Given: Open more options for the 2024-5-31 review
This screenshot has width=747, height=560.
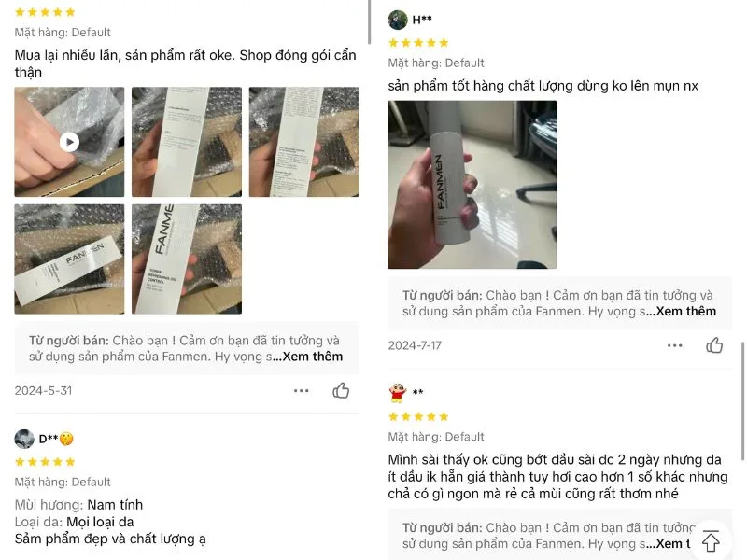Looking at the screenshot, I should [301, 390].
